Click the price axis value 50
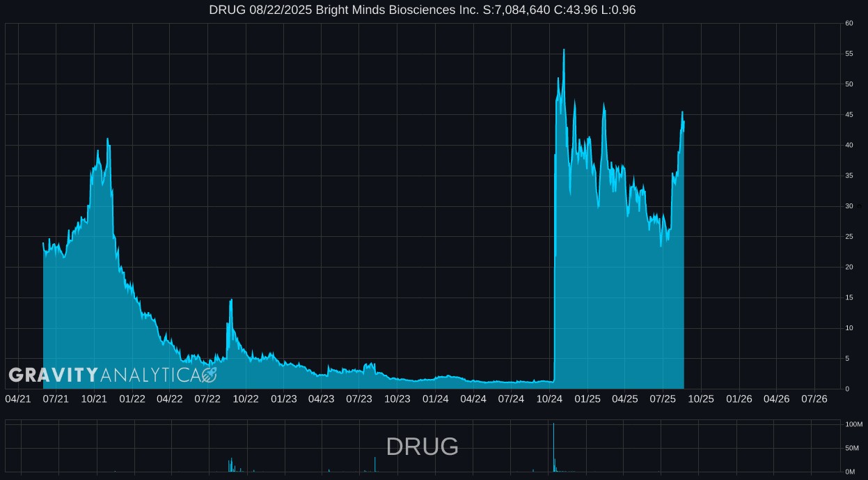Viewport: 868px width, 480px height. coord(849,84)
